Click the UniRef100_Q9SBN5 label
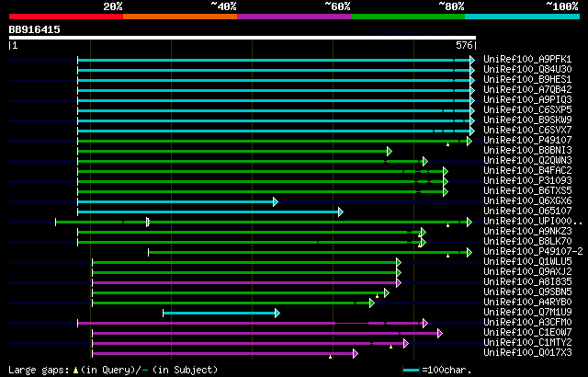The height and width of the screenshot is (377, 588). (x=527, y=292)
